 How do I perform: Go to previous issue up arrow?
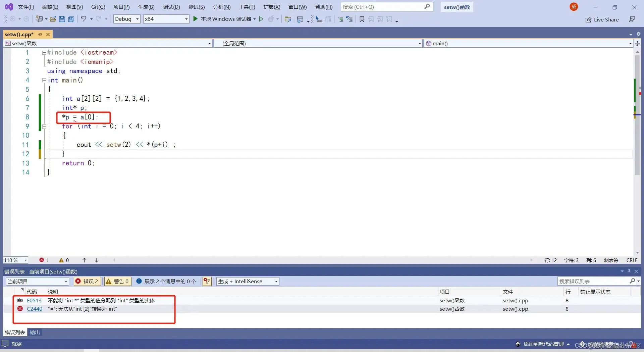coord(85,260)
